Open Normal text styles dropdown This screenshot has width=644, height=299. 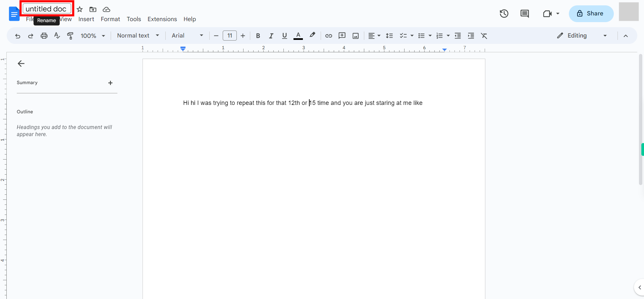click(x=138, y=36)
